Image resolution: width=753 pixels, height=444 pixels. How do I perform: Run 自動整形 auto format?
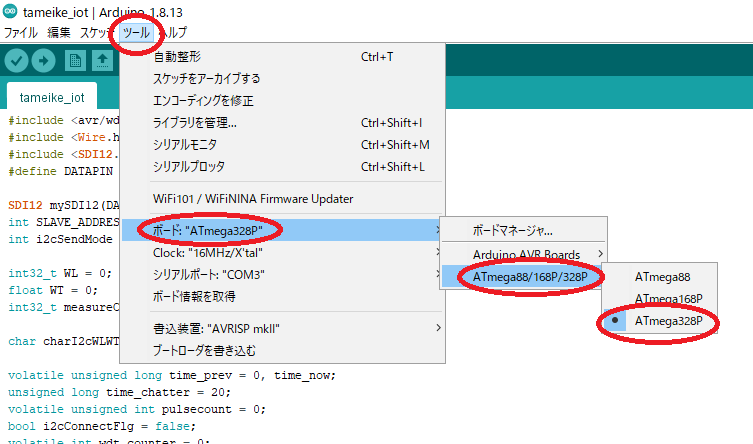(175, 57)
